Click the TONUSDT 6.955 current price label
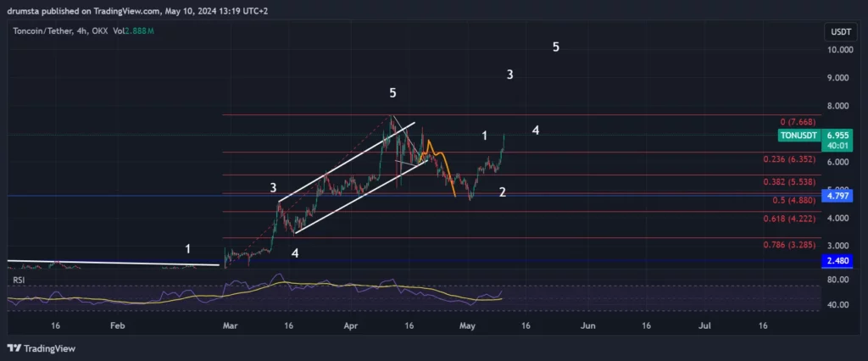 pyautogui.click(x=816, y=135)
